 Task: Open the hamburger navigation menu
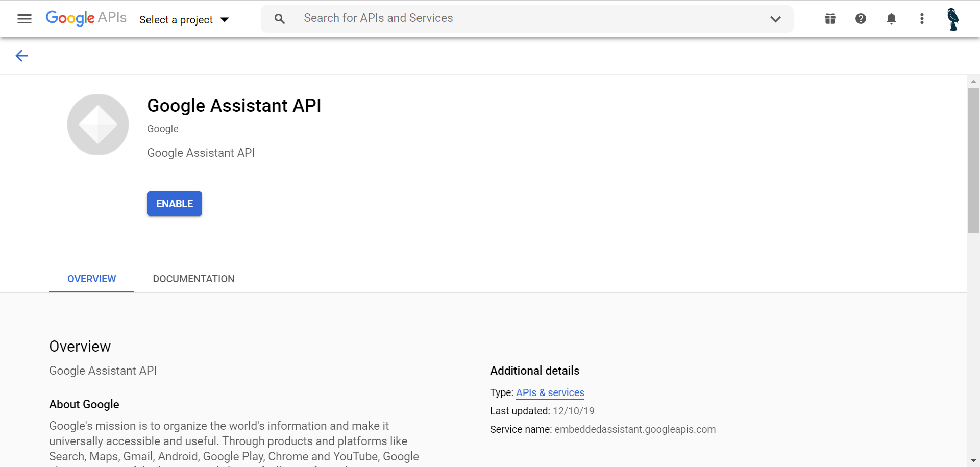click(x=24, y=19)
